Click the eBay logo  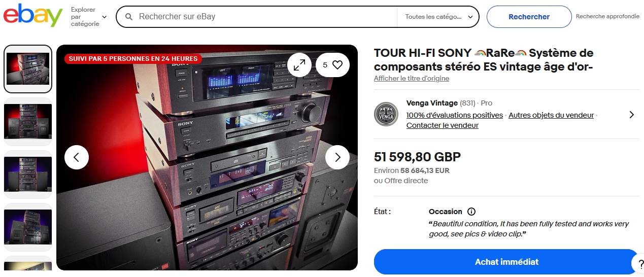pyautogui.click(x=33, y=16)
